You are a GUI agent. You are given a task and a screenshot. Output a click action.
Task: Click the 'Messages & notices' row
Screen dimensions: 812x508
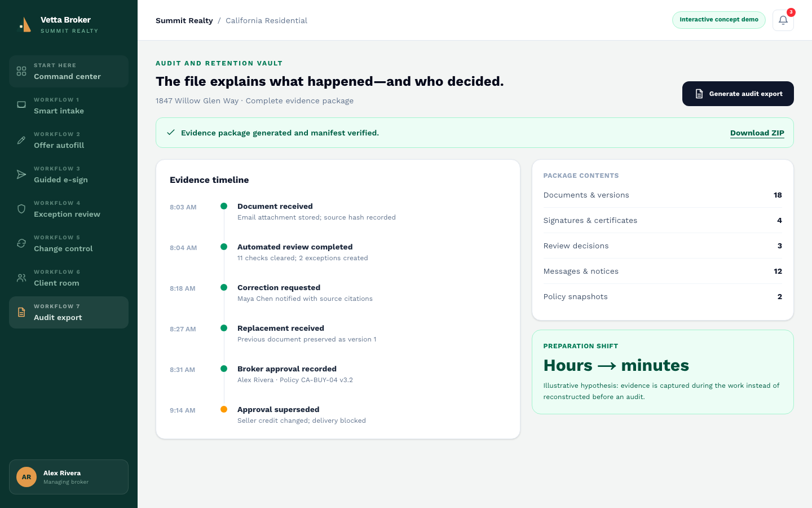pos(663,271)
